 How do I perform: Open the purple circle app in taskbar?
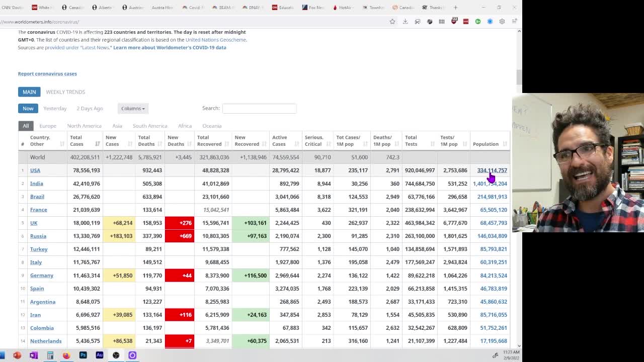(132, 355)
